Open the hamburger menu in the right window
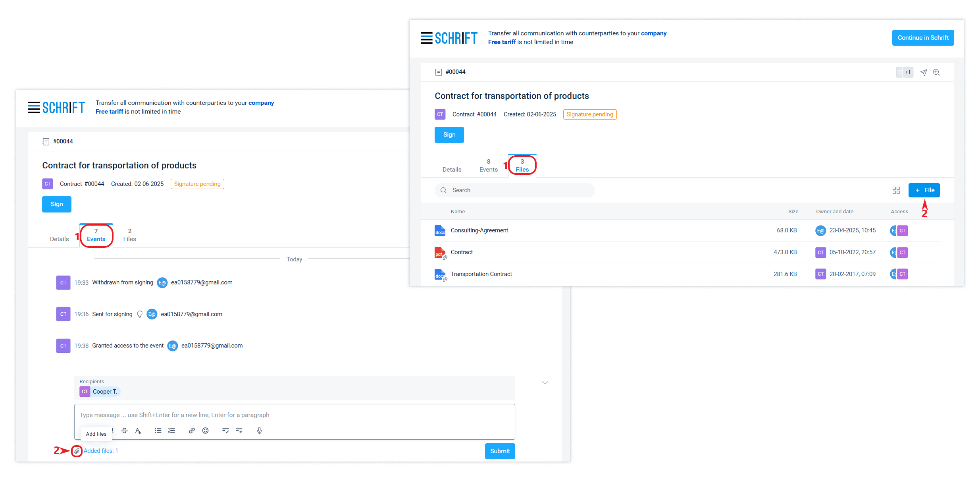This screenshot has width=980, height=481. (426, 38)
